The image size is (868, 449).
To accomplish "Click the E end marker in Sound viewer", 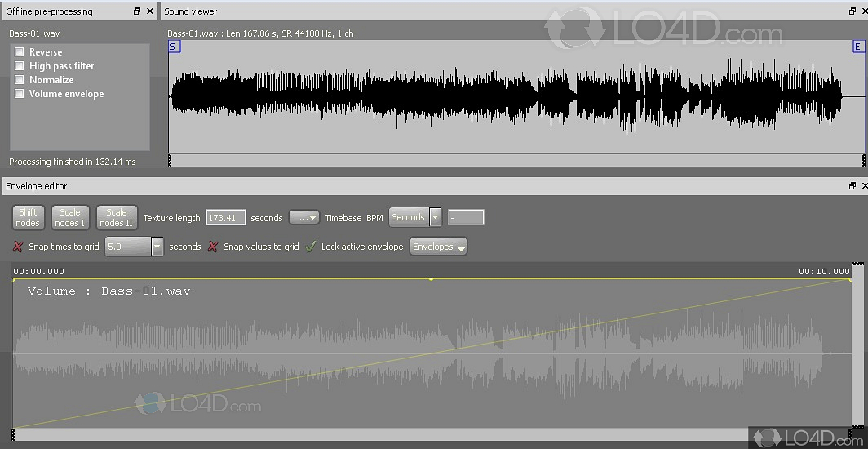I will coord(857,47).
